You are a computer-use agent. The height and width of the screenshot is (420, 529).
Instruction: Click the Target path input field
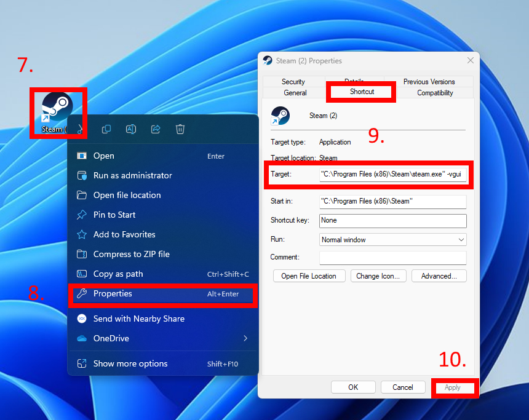point(392,175)
